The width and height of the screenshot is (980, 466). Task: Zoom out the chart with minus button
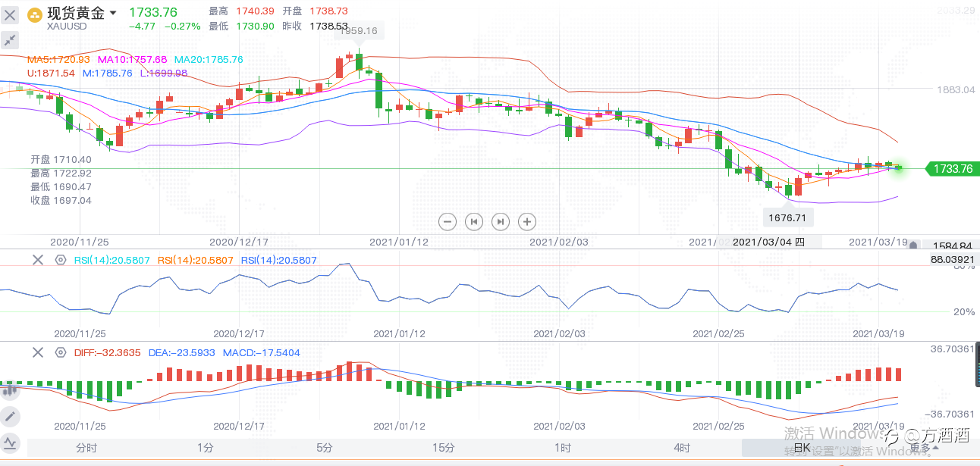448,221
